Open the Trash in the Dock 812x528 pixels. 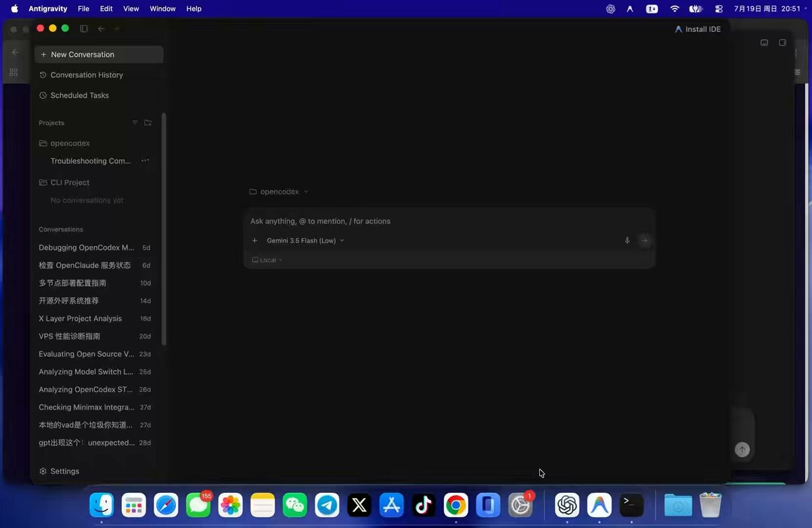click(x=710, y=505)
